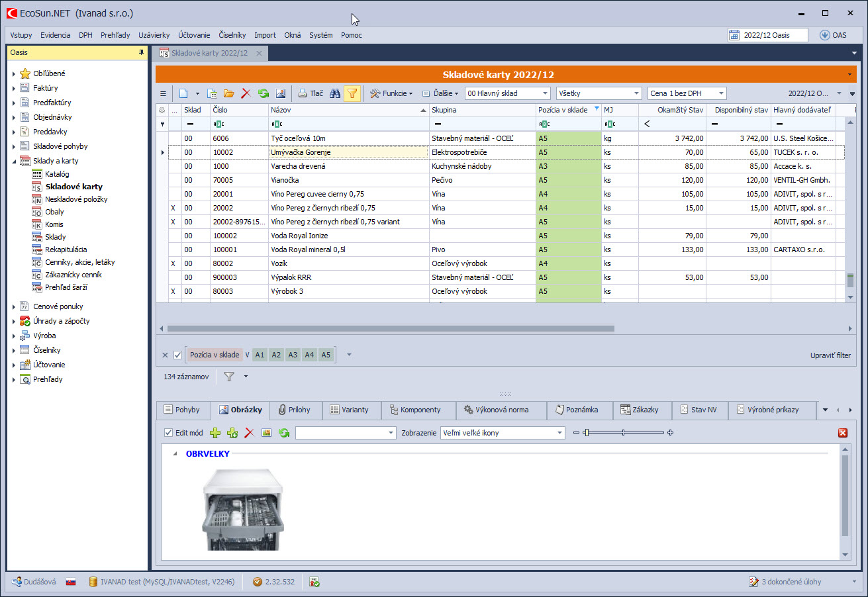This screenshot has height=597, width=868.
Task: Switch to the Pohyby tab
Action: click(x=182, y=410)
